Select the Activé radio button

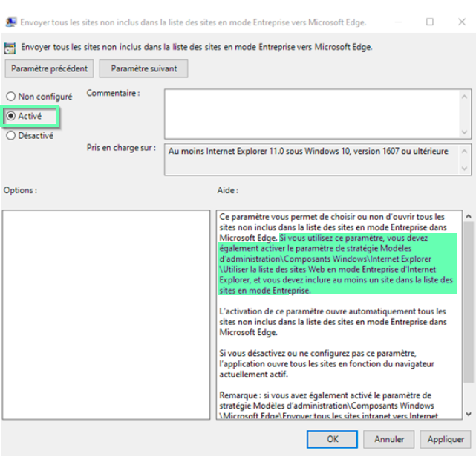pos(11,117)
